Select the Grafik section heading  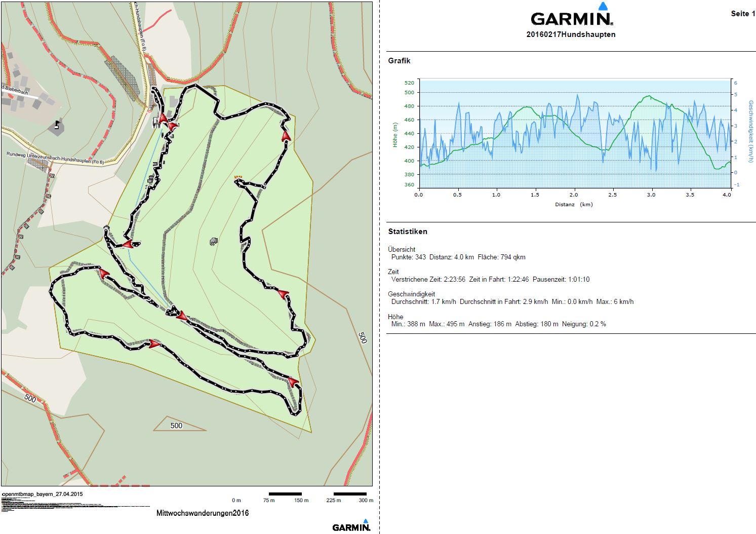coord(399,61)
